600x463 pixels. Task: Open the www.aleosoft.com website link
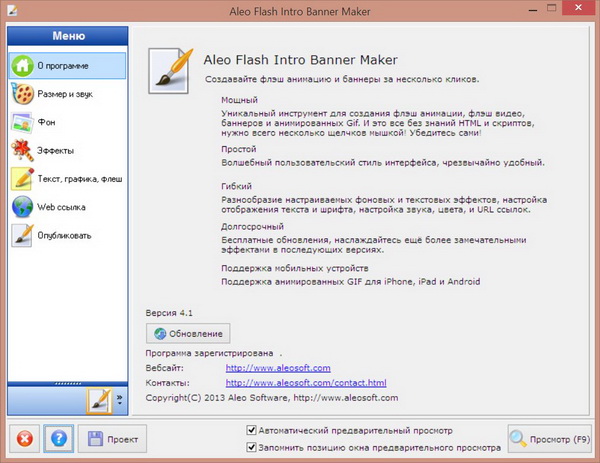[x=277, y=368]
